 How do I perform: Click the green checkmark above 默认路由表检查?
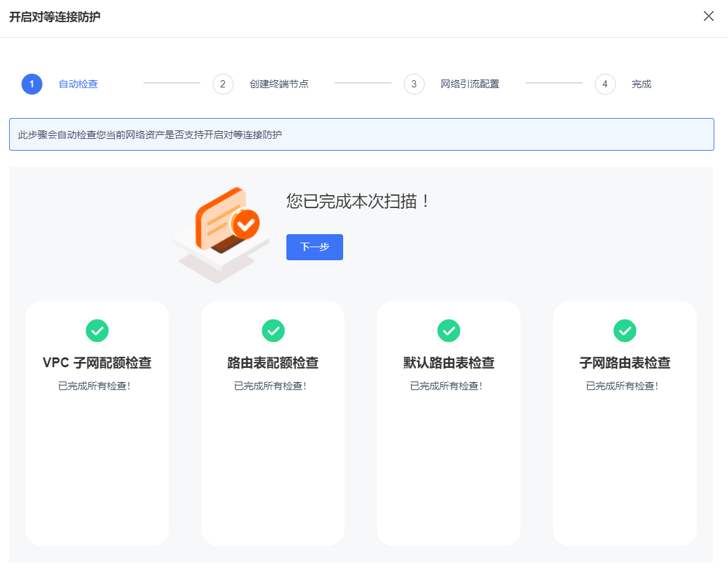click(449, 331)
